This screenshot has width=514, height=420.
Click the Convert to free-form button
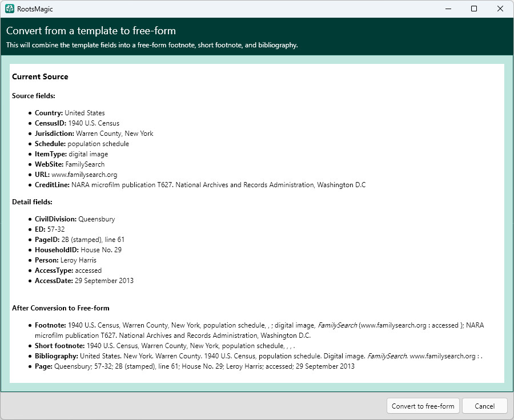[x=423, y=406]
